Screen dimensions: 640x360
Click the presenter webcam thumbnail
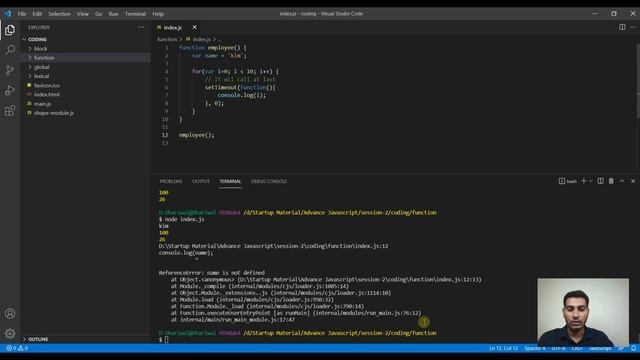pos(583,312)
